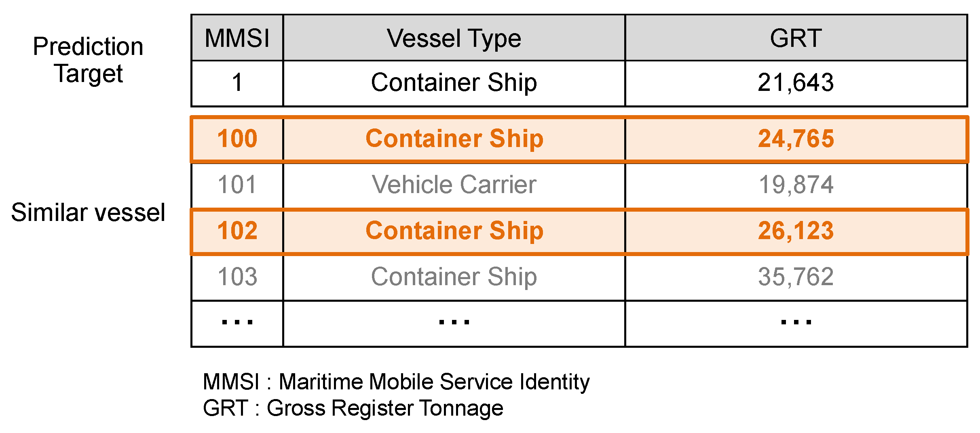This screenshot has height=433, width=980.
Task: Click the ellipsis in the MMSI column
Action: point(237,322)
